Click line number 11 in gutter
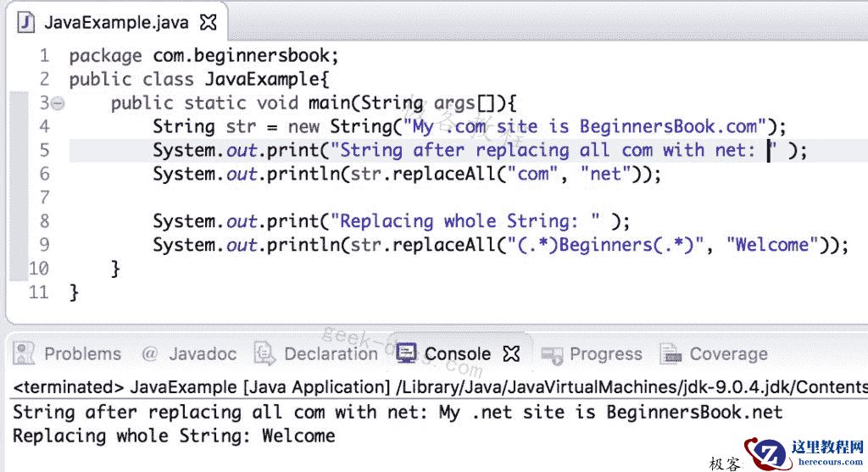This screenshot has width=868, height=472. [x=39, y=292]
